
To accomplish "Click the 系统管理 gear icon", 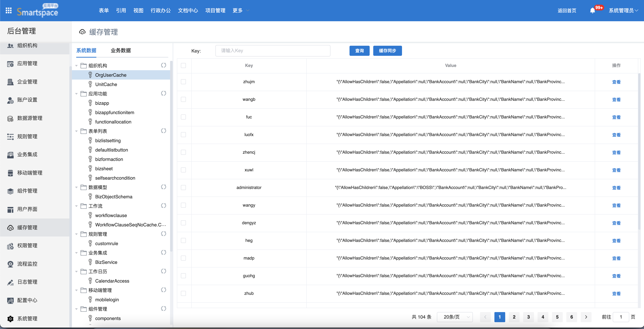I will coord(10,319).
